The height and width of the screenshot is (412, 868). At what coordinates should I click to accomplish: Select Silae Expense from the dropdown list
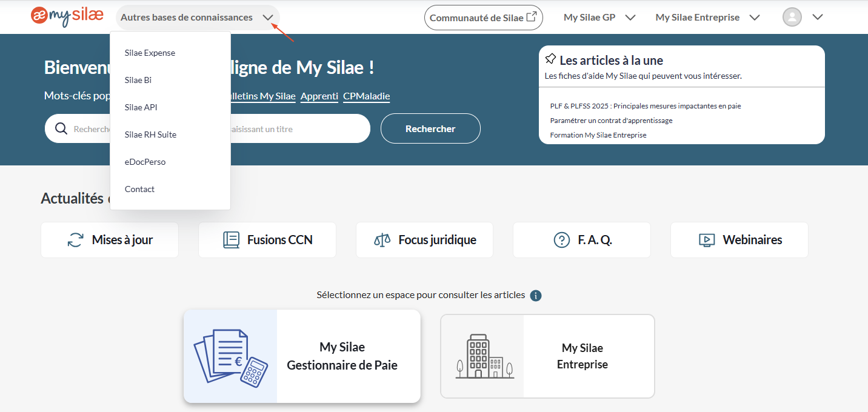click(x=150, y=53)
